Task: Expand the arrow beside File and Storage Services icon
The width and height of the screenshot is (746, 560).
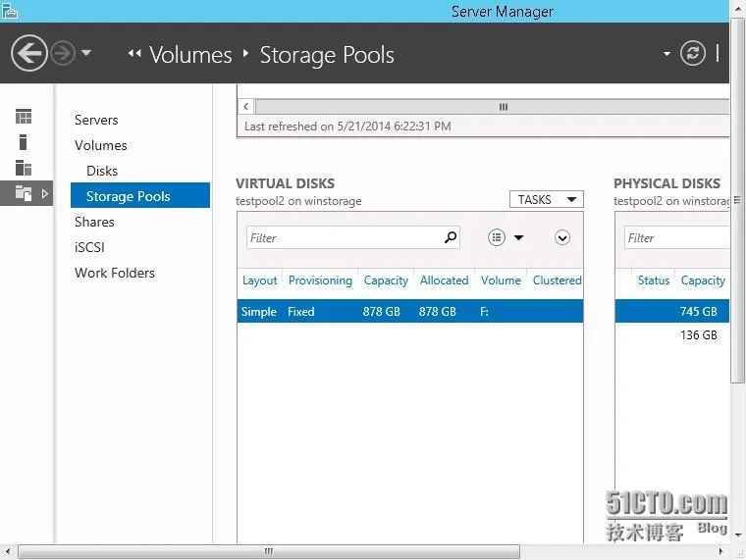Action: pyautogui.click(x=45, y=193)
